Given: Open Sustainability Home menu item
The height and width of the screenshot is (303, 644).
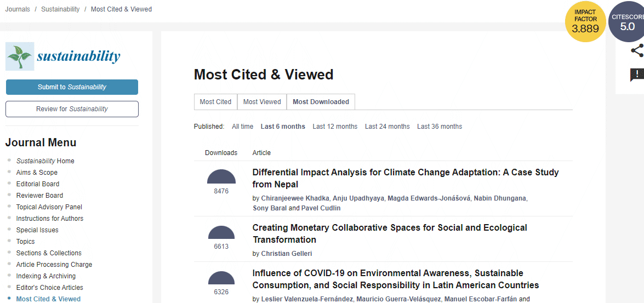Looking at the screenshot, I should coord(45,161).
